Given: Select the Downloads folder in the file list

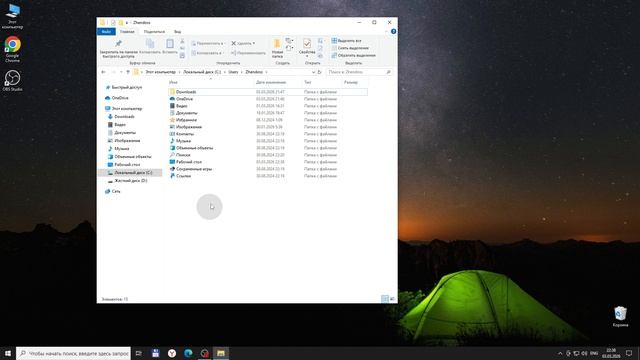Looking at the screenshot, I should coord(268,92).
